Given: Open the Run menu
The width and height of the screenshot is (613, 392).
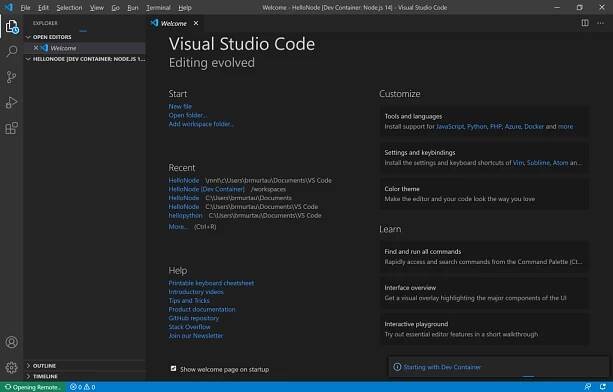Looking at the screenshot, I should [133, 7].
